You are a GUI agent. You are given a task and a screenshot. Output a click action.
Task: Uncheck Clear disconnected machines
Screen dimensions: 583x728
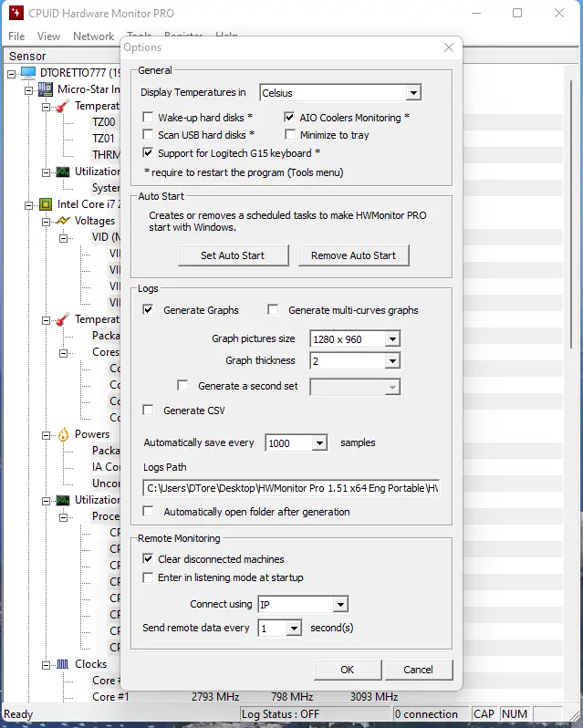coord(148,558)
